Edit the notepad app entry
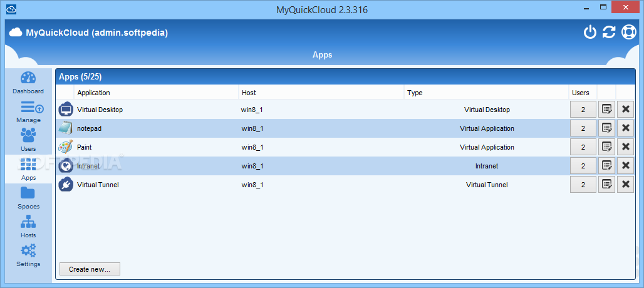The width and height of the screenshot is (644, 288). tap(606, 128)
